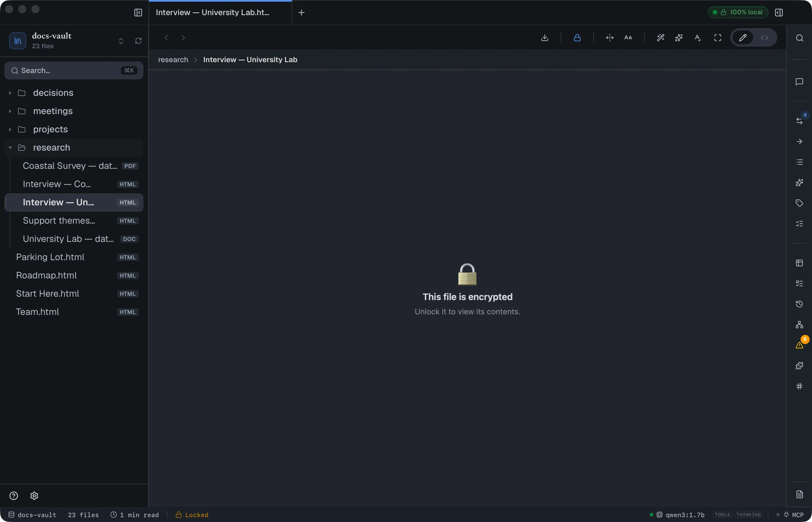Image resolution: width=812 pixels, height=522 pixels.
Task: Open the graph hierarchy icon
Action: point(799,324)
